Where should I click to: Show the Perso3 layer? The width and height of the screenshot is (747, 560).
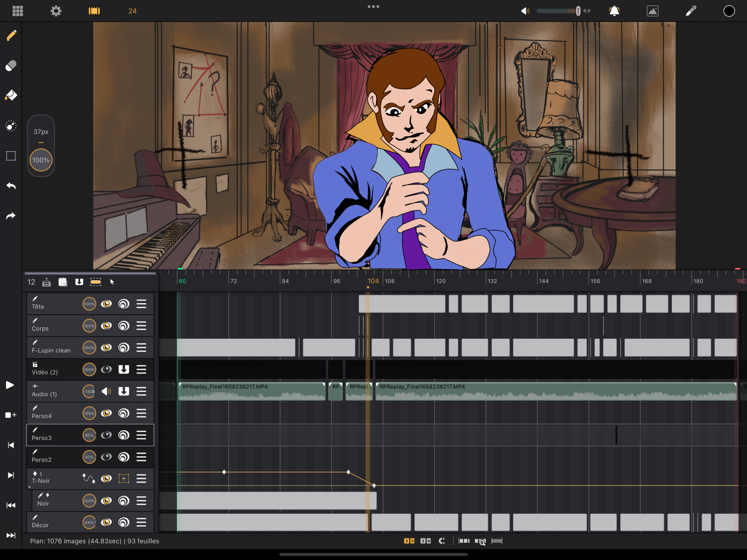[x=106, y=435]
